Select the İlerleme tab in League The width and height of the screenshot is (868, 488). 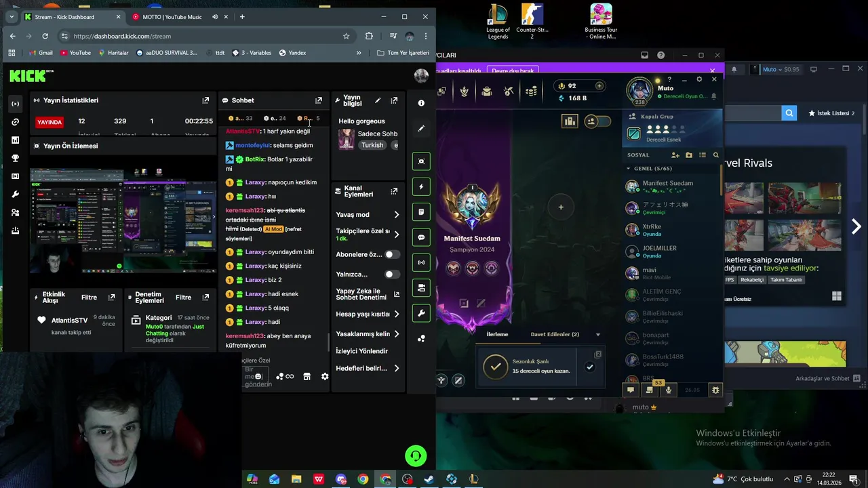tap(497, 334)
